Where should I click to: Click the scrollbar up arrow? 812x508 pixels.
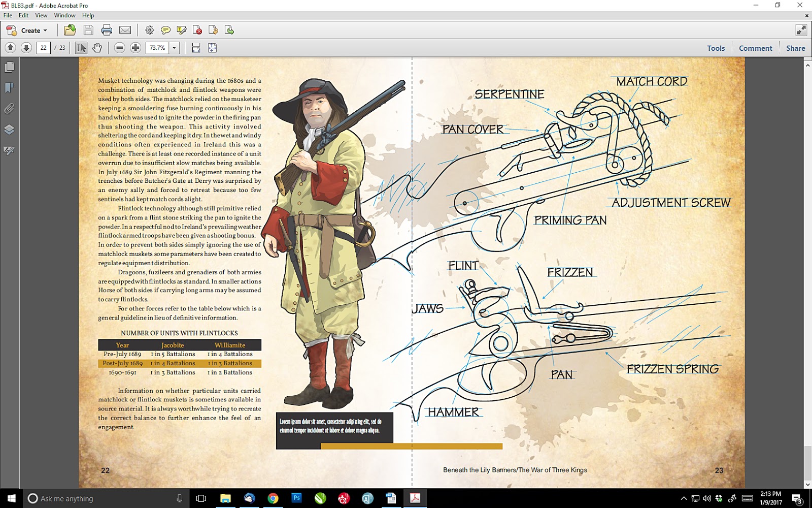point(807,65)
